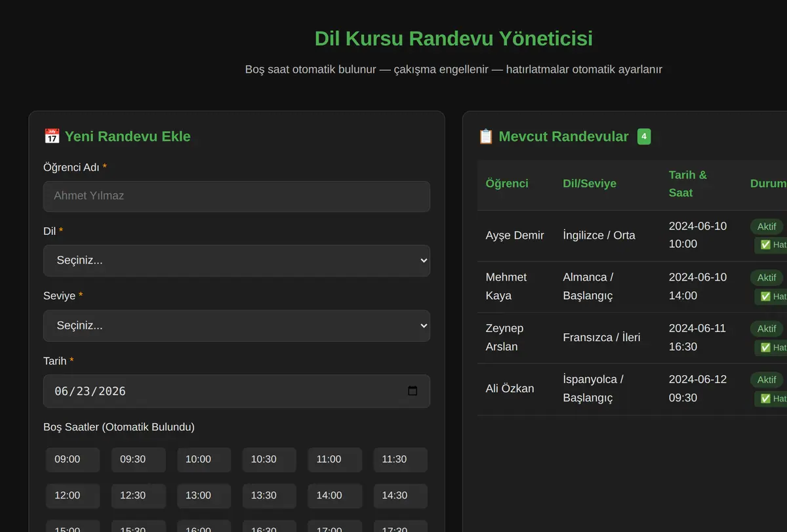
Task: Select the 12:00 time slot button
Action: pos(73,495)
